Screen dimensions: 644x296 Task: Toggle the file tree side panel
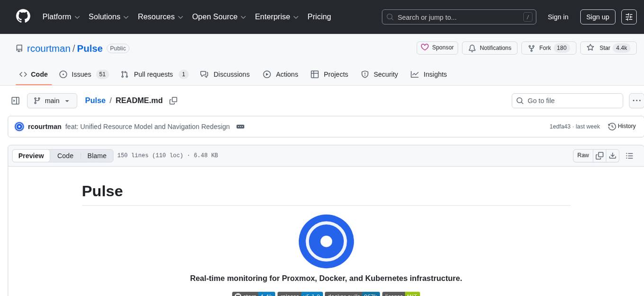point(15,100)
